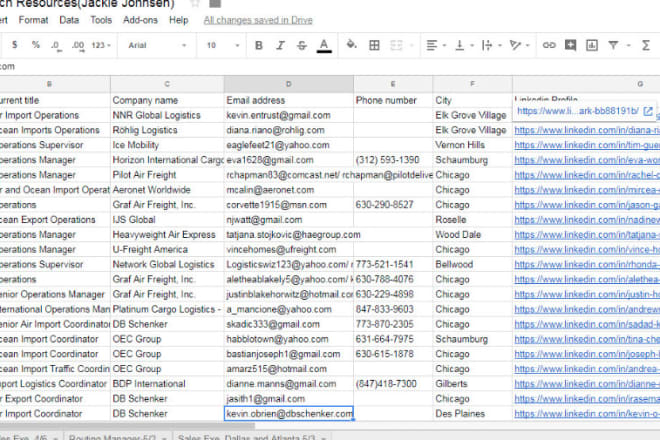Click the filter icon
The height and width of the screenshot is (440, 660).
(613, 45)
